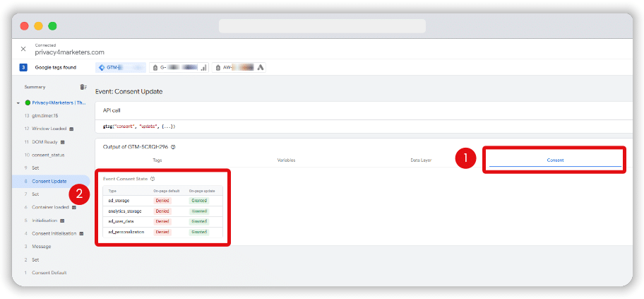Collapse the Privacy4Marketers page events

tap(18, 102)
